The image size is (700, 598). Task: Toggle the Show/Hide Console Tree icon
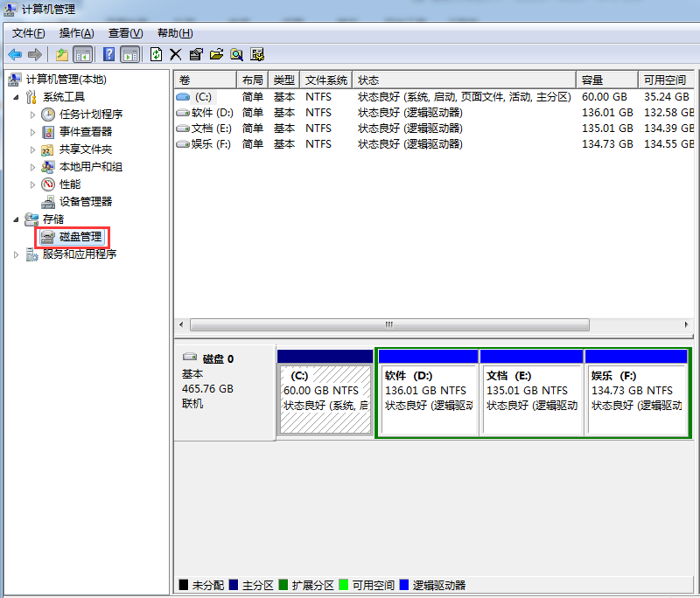[x=83, y=54]
